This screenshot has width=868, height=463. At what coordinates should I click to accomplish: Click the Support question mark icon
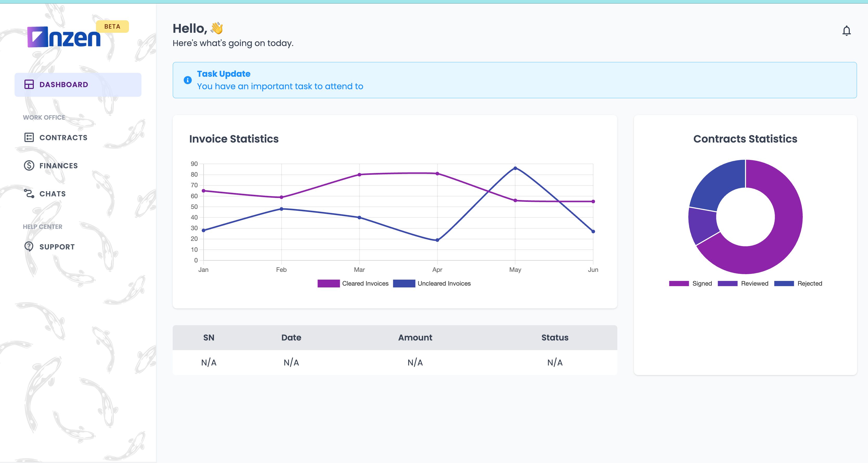click(x=29, y=247)
